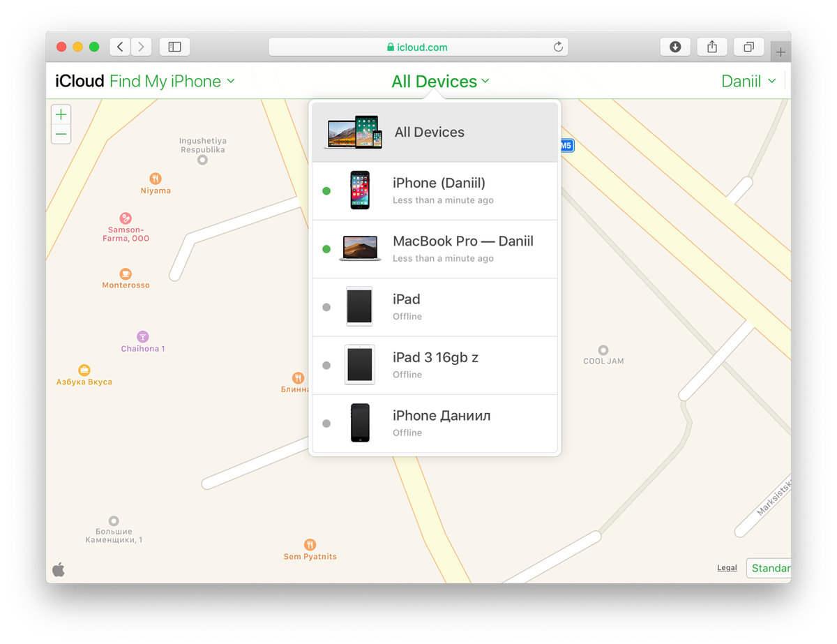Click the Chaihona 1 bar pin
The image size is (837, 644).
[143, 336]
